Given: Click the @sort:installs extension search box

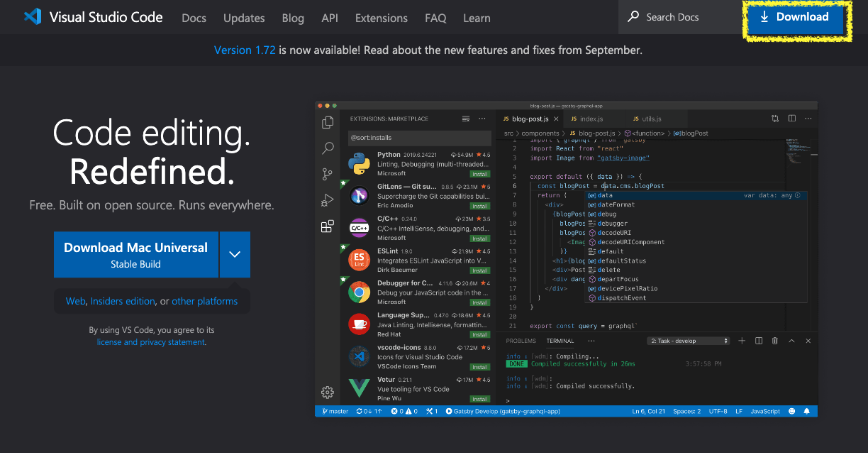Looking at the screenshot, I should tap(419, 138).
